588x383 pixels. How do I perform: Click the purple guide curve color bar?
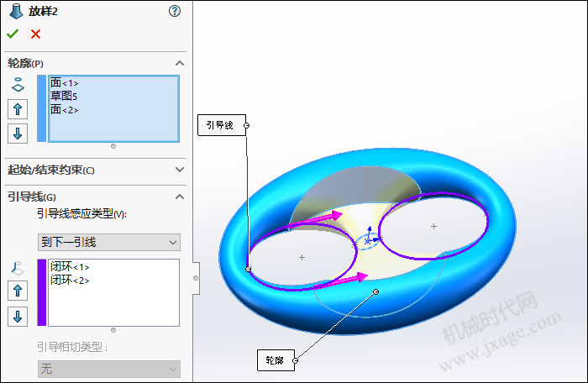[x=42, y=292]
